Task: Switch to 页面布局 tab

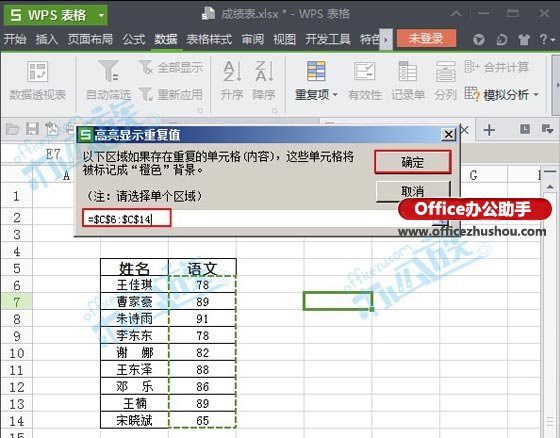Action: pos(90,39)
